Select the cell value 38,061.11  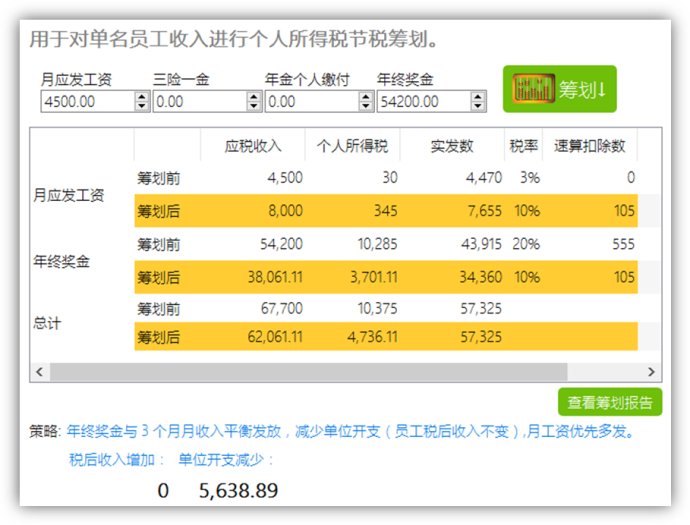275,277
